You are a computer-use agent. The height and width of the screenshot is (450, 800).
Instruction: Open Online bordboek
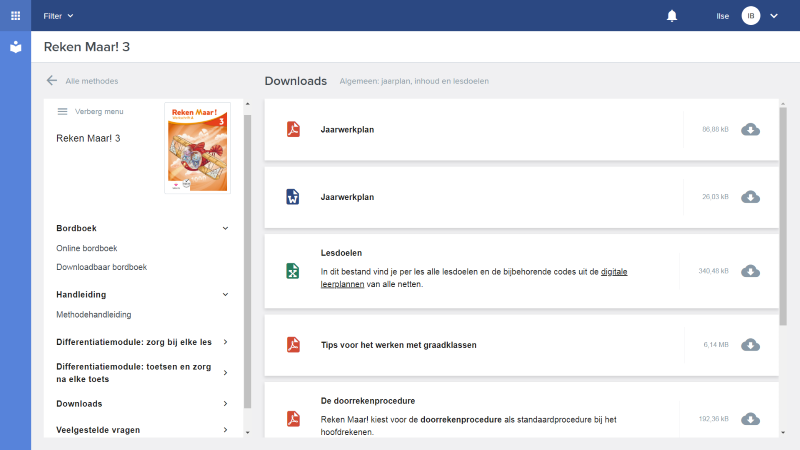(x=87, y=248)
